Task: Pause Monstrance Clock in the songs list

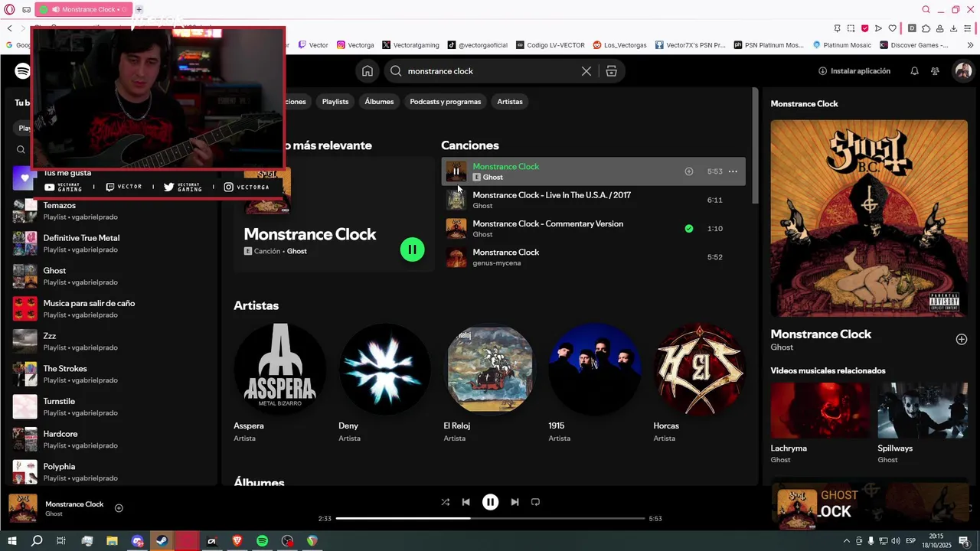Action: coord(456,171)
